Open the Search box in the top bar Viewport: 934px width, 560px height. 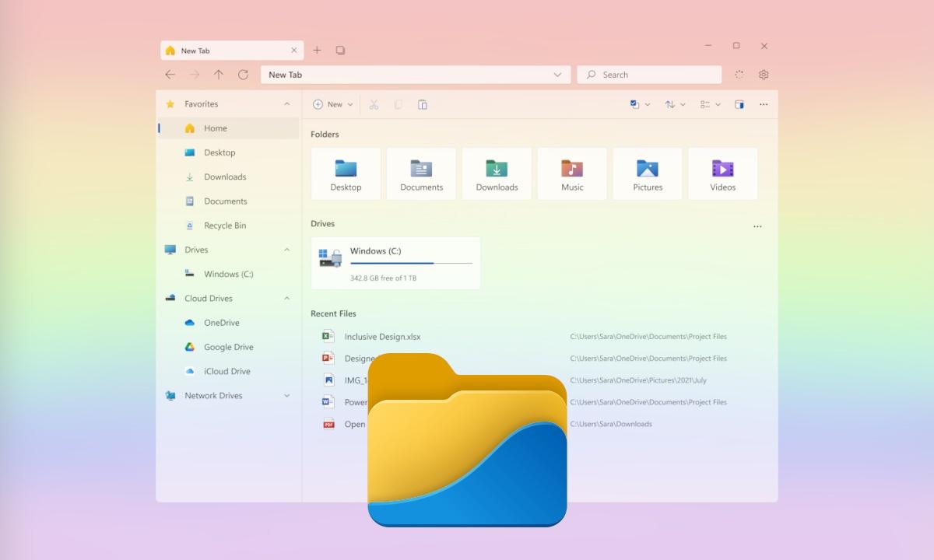point(648,74)
